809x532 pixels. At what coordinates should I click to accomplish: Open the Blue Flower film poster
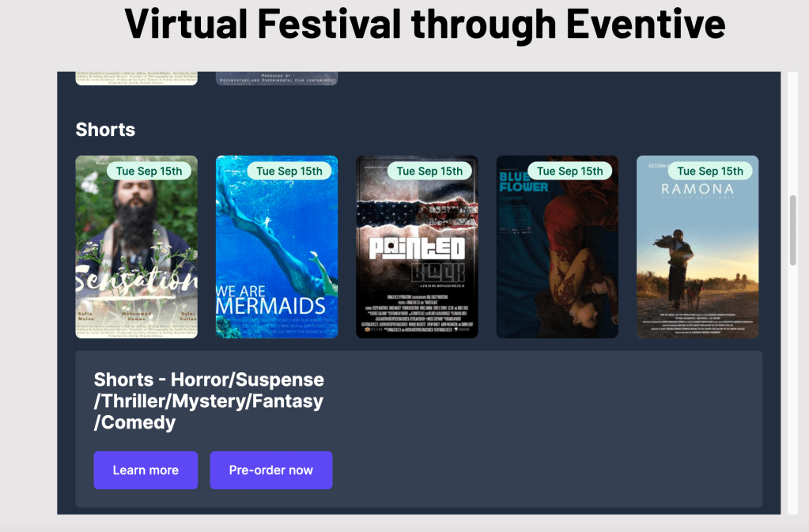(x=557, y=261)
